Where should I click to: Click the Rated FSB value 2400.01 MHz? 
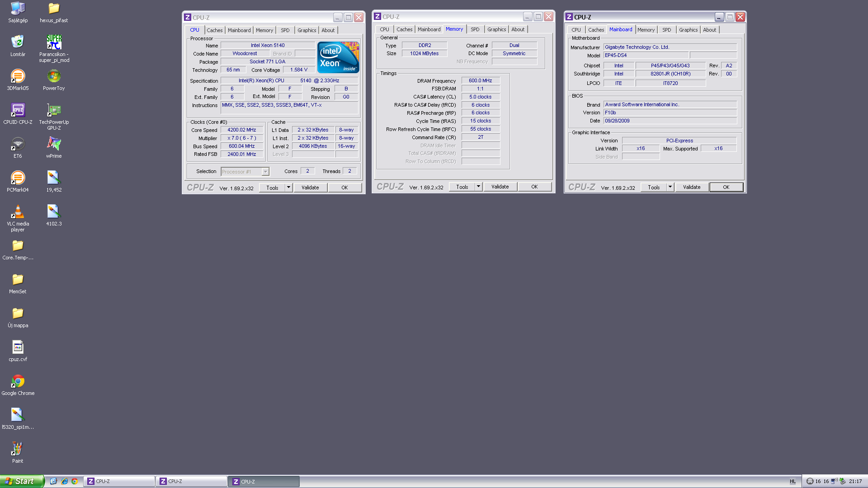(x=242, y=155)
